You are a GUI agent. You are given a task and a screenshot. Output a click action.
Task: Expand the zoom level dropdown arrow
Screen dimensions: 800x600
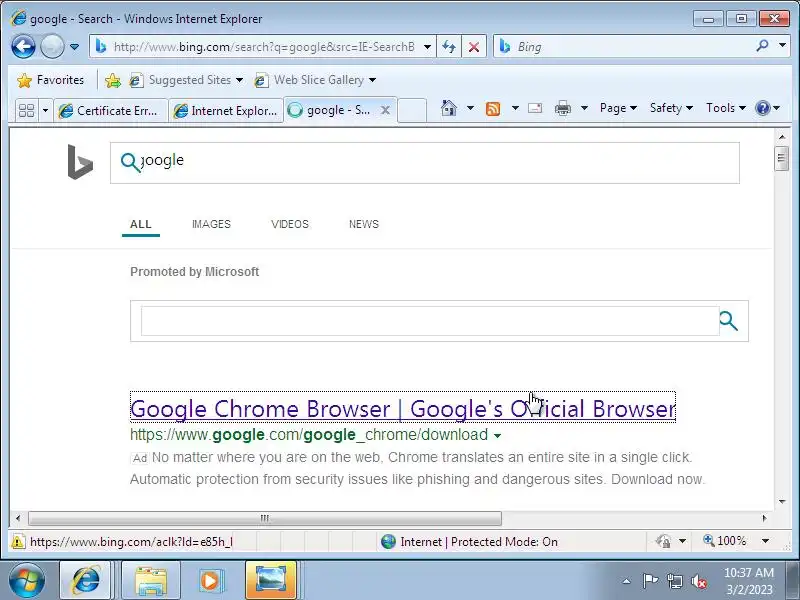click(x=765, y=541)
